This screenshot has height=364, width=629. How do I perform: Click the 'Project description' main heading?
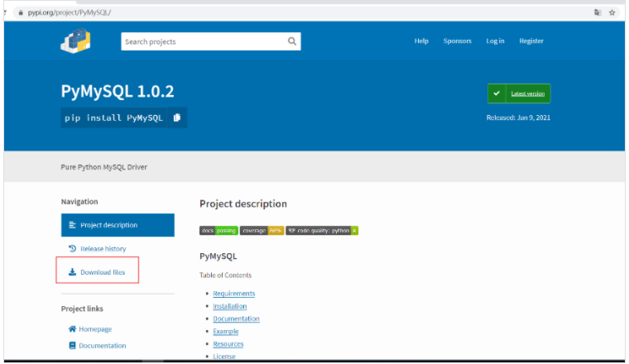pyautogui.click(x=243, y=204)
